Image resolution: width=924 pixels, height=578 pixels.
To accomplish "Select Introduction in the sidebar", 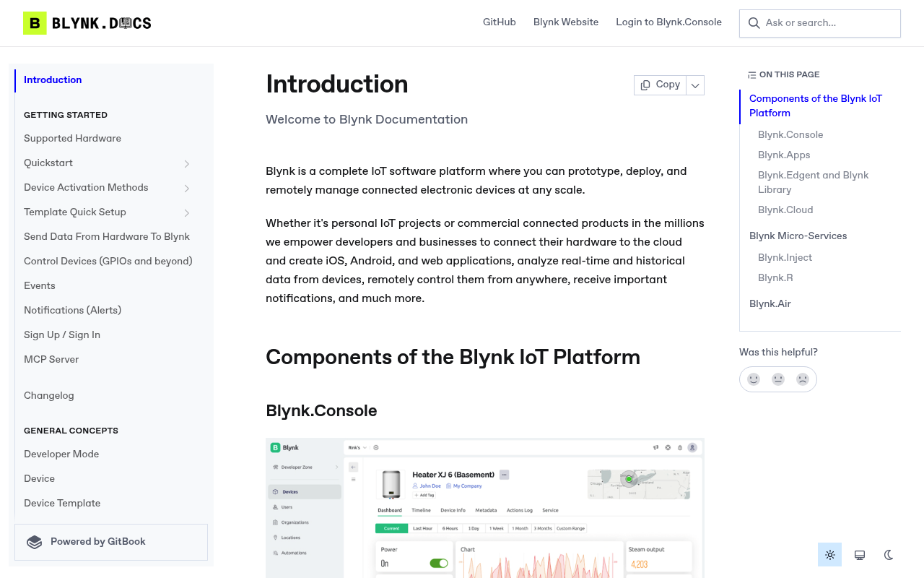I will click(x=110, y=80).
